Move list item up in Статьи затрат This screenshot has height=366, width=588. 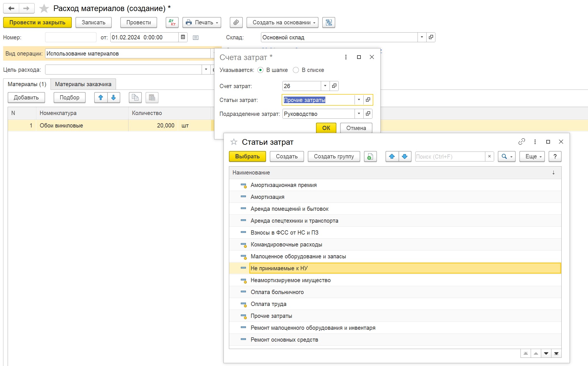coord(392,156)
